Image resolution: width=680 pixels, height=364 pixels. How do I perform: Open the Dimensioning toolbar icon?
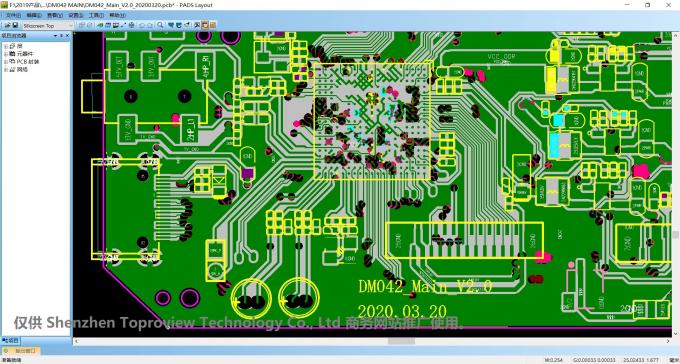tap(116, 25)
